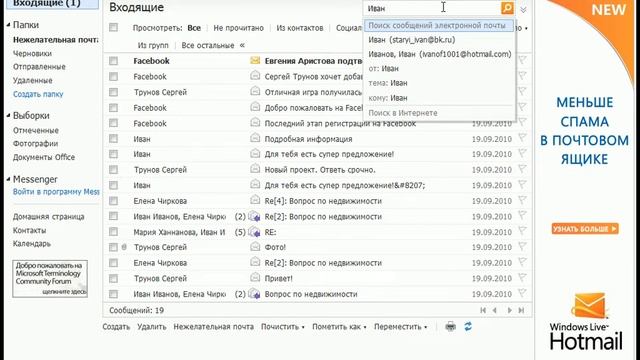Expand search options chevron beside search button
The image size is (640, 360).
pos(523,9)
